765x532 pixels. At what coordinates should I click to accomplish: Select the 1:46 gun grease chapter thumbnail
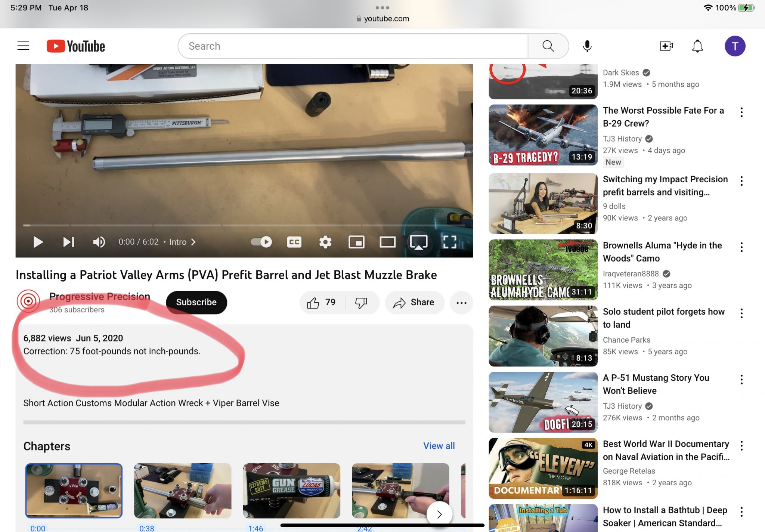coord(291,491)
